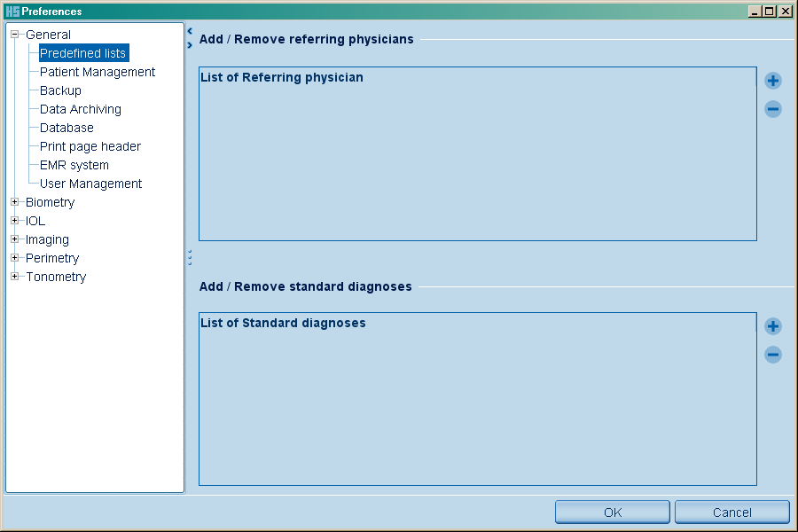This screenshot has height=532, width=798.
Task: Select the Backup preferences item
Action: 60,90
